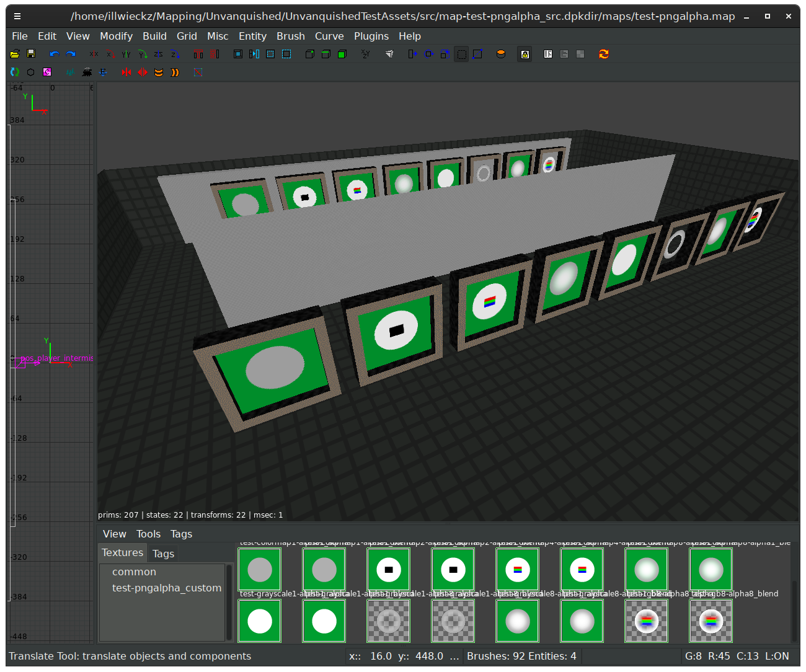The width and height of the screenshot is (806, 672).
Task: Refresh models with the orange arrows icon
Action: click(604, 54)
